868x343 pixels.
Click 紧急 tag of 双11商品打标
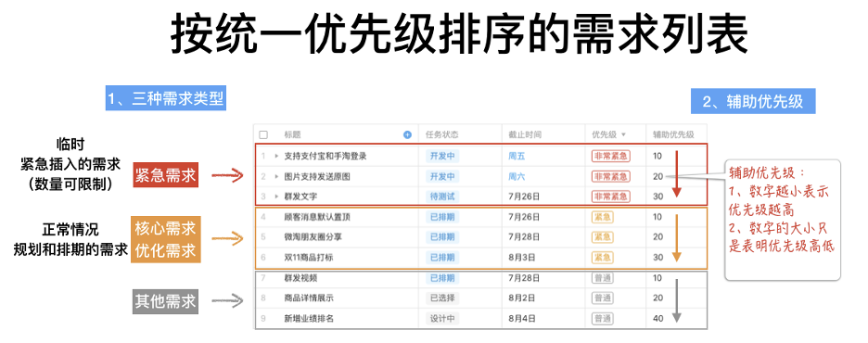[x=602, y=258]
